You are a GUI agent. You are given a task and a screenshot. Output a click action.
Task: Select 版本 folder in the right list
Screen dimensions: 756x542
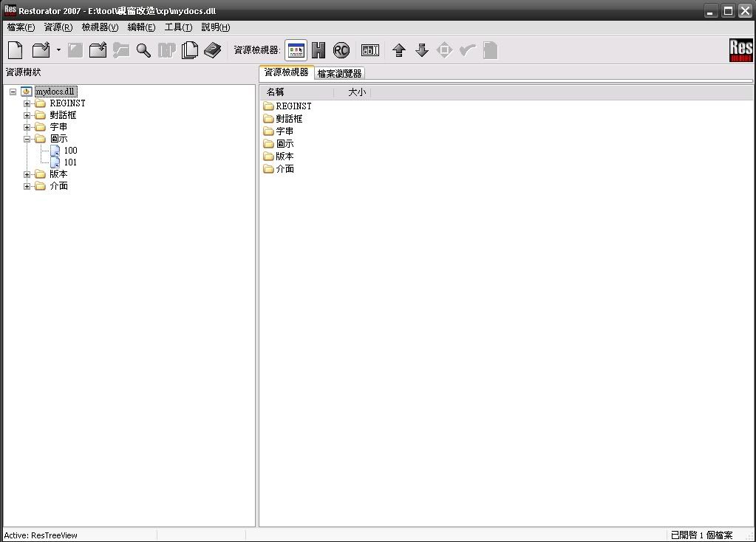(279, 156)
